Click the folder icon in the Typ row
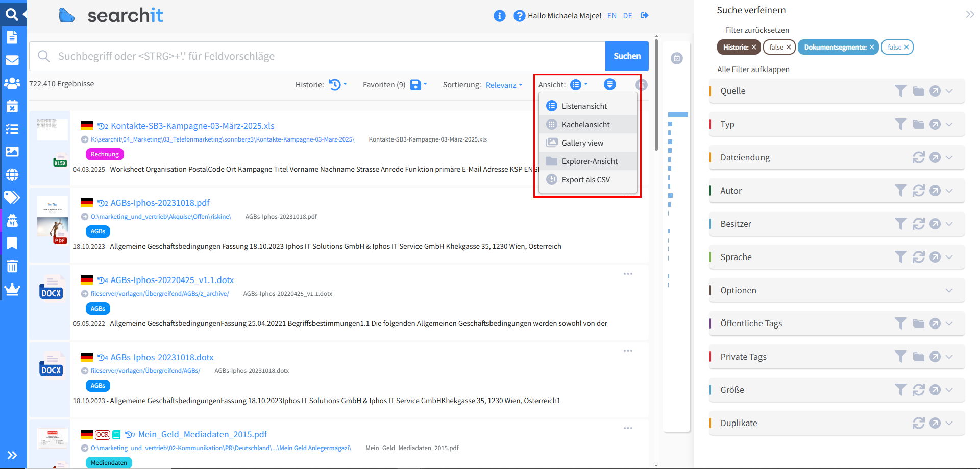The height and width of the screenshot is (469, 980). (x=919, y=124)
